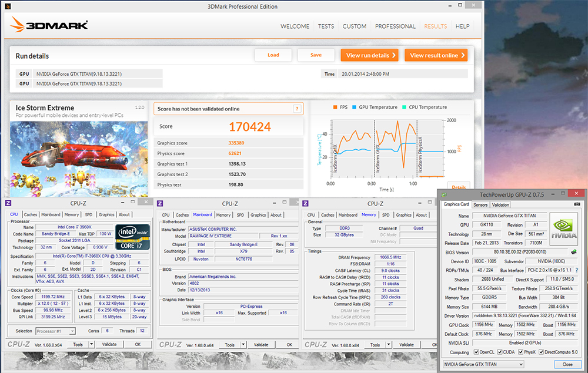Click the Close button in GPU-Z
588x373 pixels.
(567, 364)
